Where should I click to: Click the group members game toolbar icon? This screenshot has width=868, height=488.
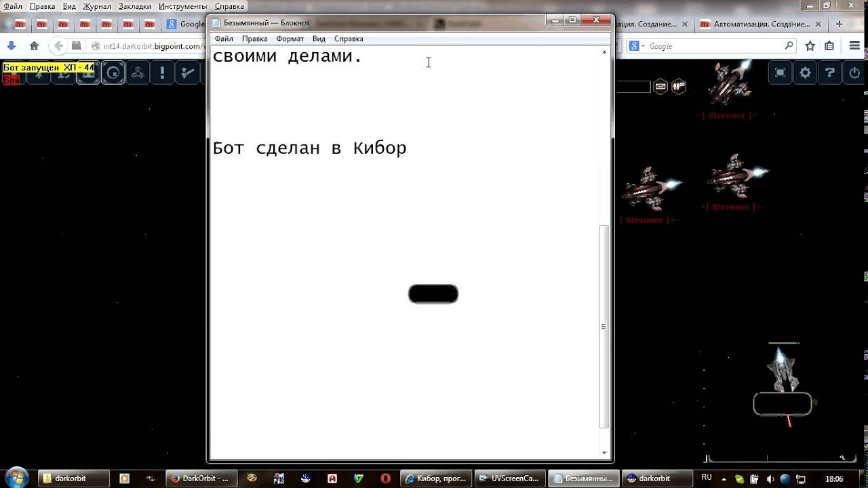[138, 73]
